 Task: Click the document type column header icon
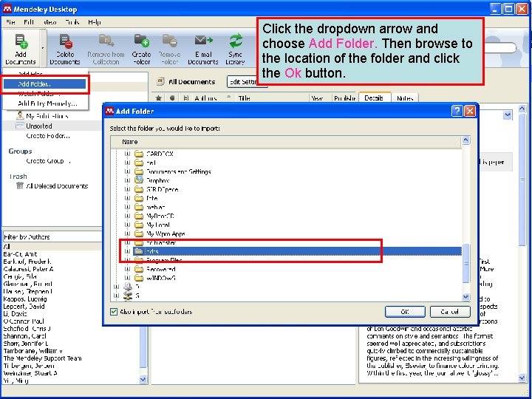coord(185,98)
